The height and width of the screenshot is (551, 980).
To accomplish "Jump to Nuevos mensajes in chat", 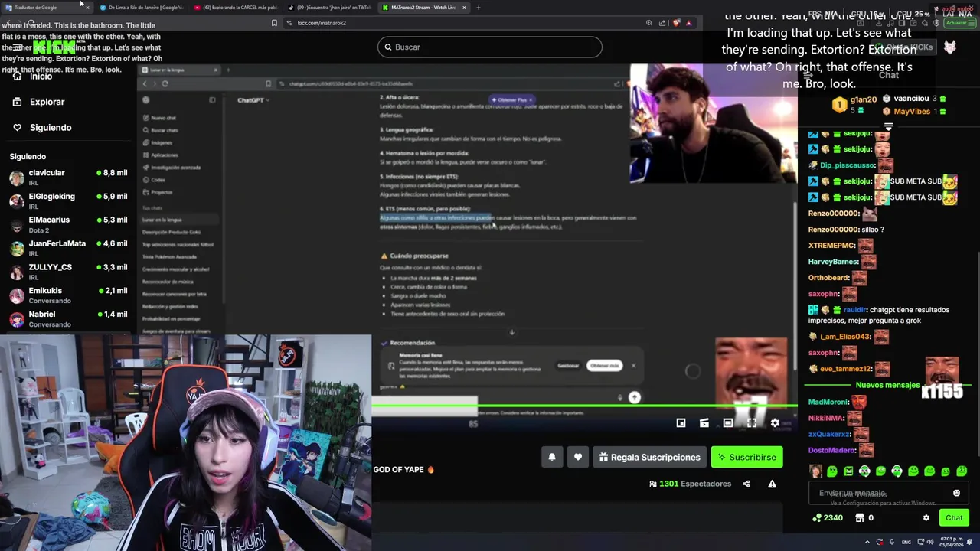I will click(x=887, y=386).
